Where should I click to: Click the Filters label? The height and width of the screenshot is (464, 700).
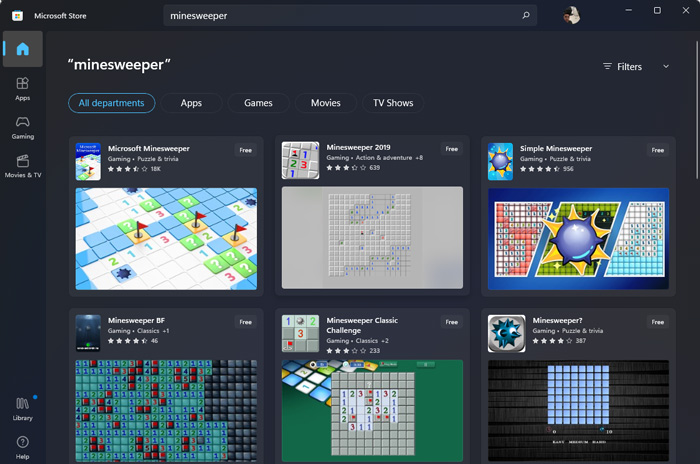[x=629, y=67]
